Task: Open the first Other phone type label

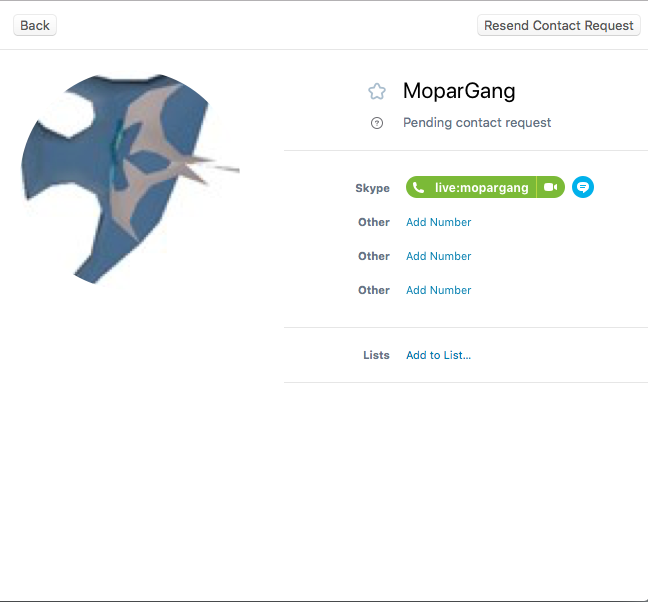Action: tap(374, 222)
